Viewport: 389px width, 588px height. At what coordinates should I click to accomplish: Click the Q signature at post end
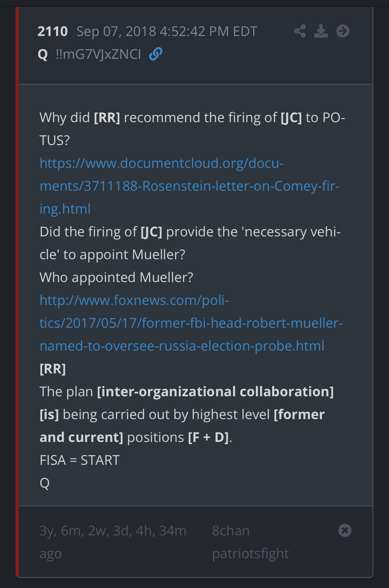[45, 483]
